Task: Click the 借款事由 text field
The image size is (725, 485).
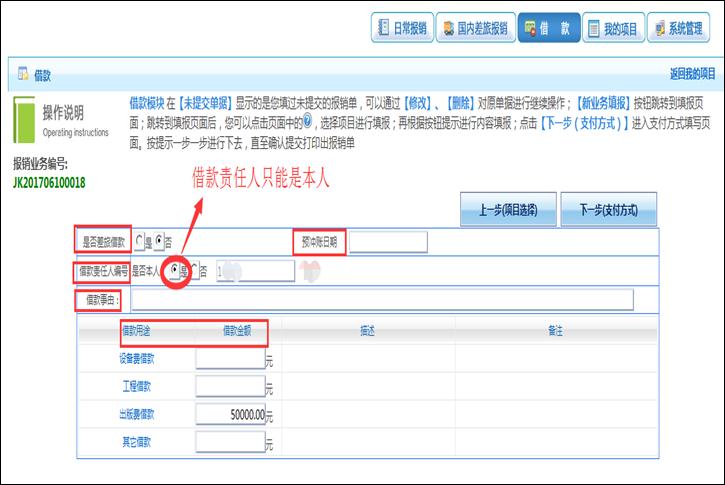Action: [382, 300]
